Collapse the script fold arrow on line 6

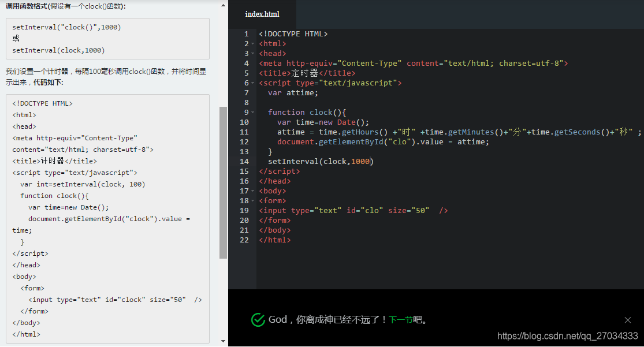click(x=252, y=83)
